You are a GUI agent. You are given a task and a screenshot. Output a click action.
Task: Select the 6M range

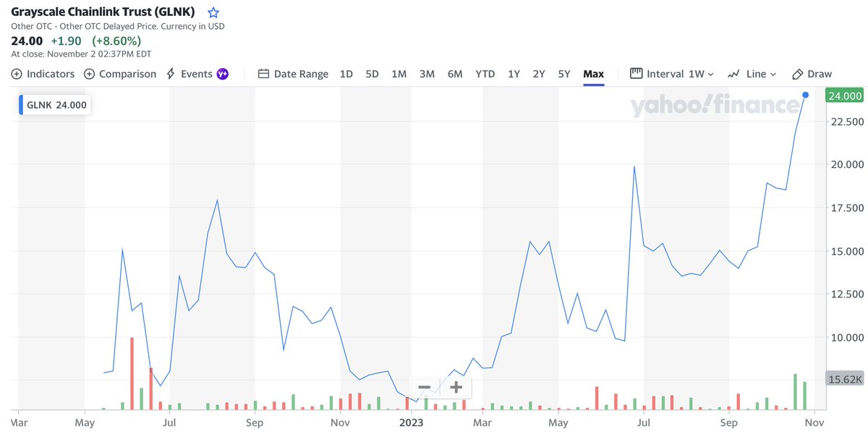tap(454, 74)
